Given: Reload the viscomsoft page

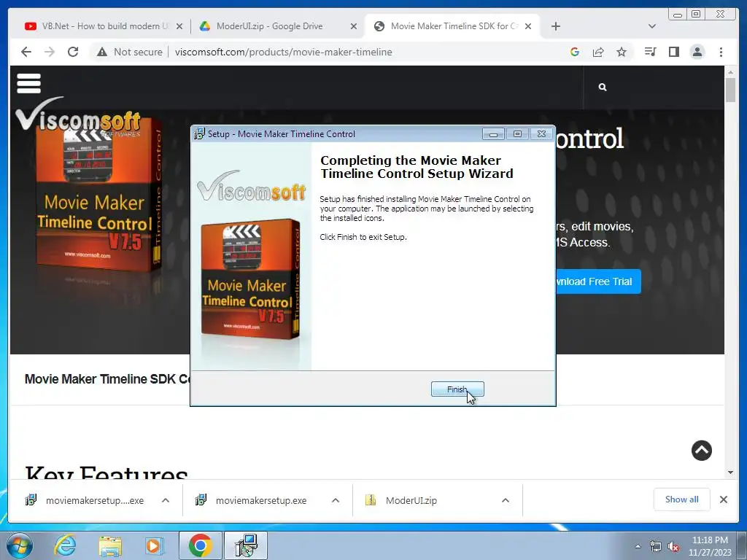Looking at the screenshot, I should [x=73, y=52].
